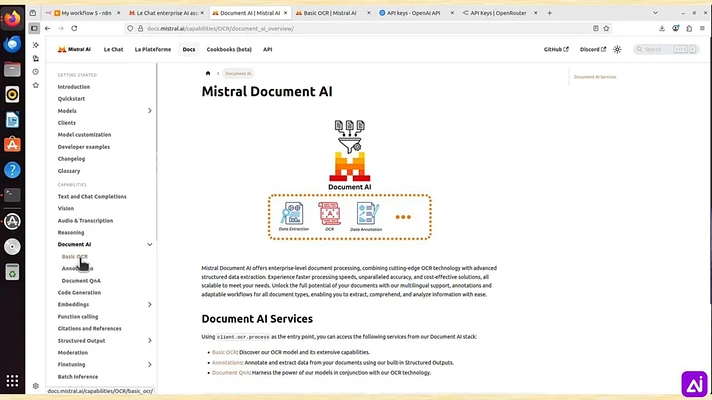The width and height of the screenshot is (712, 400).
Task: Expand the Embeddings sidebar section
Action: click(x=149, y=305)
